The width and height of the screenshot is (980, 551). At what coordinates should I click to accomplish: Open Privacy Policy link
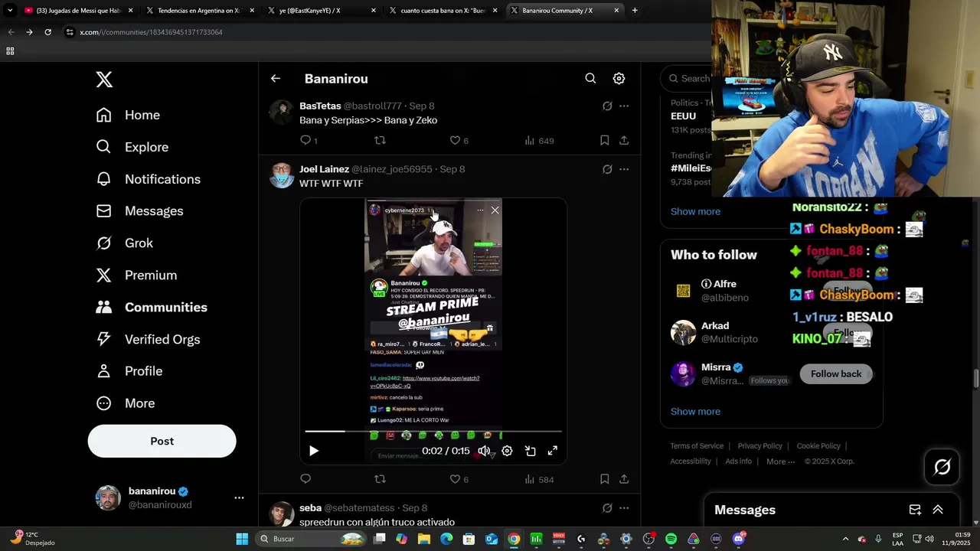click(759, 446)
